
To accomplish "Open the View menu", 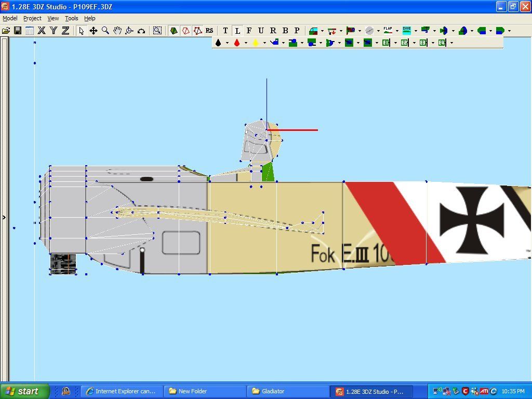I will [53, 18].
